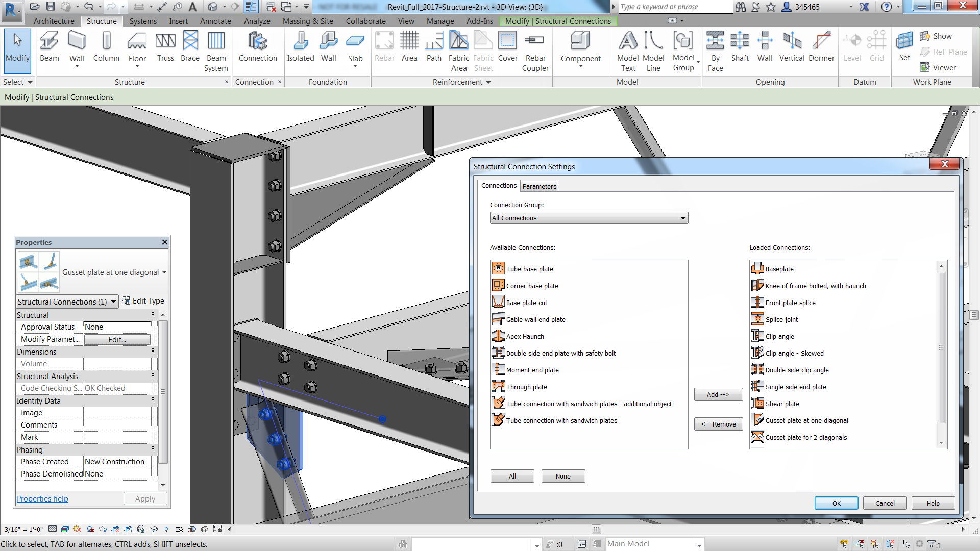
Task: Select the Model Text tool
Action: [x=628, y=51]
